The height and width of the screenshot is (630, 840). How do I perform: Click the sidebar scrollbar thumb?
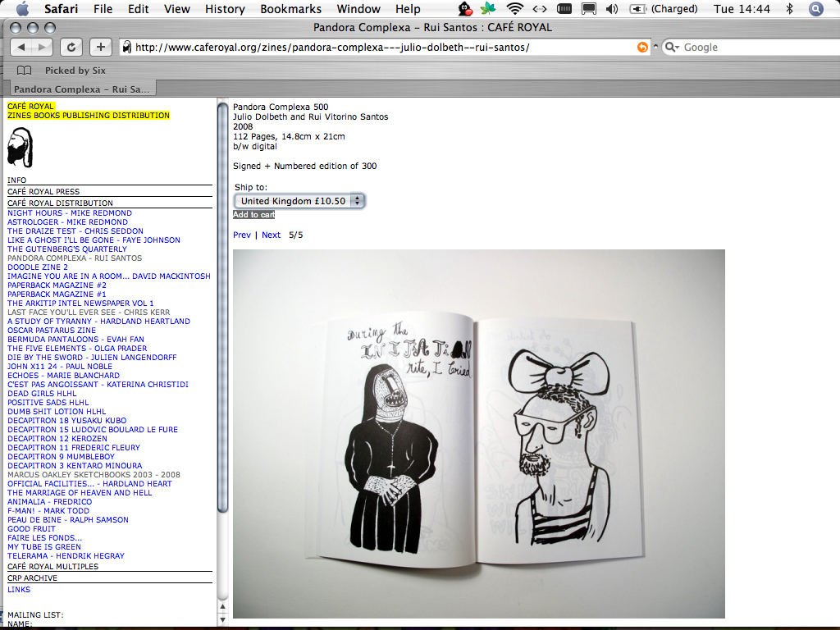223,307
